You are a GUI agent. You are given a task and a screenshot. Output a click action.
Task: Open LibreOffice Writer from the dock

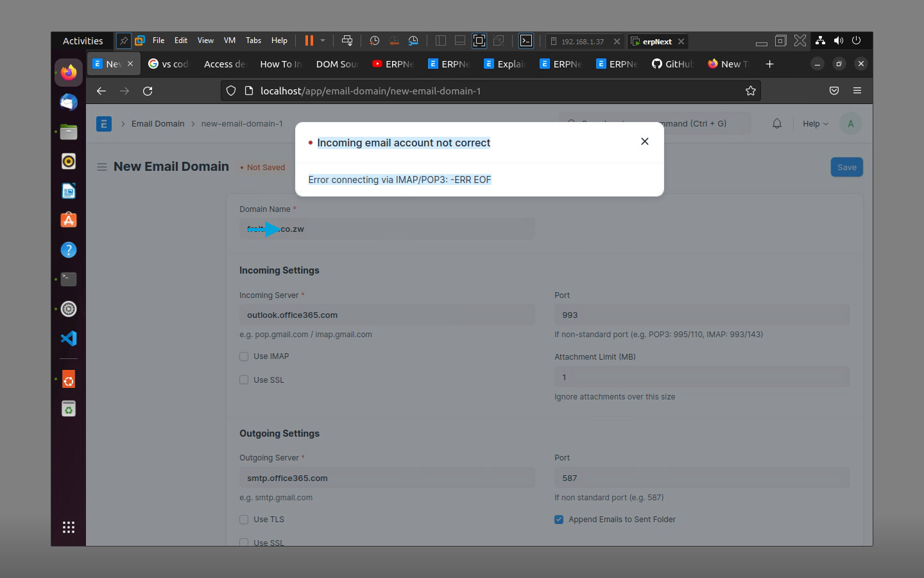[69, 191]
